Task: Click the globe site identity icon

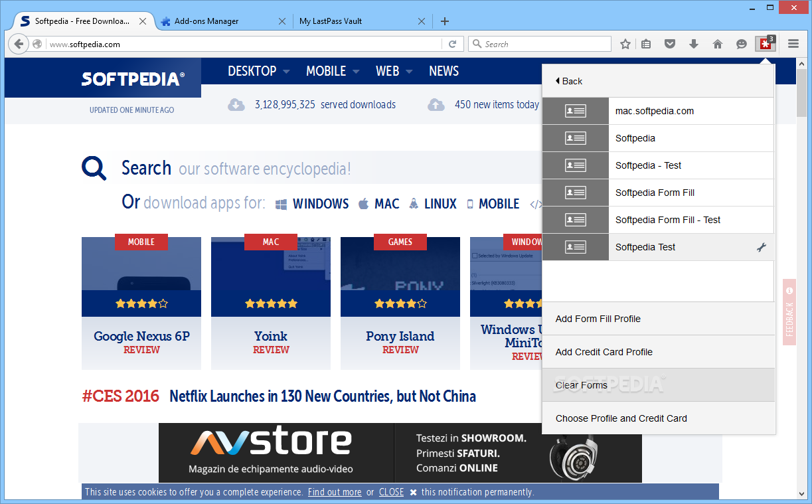Action: coord(37,44)
